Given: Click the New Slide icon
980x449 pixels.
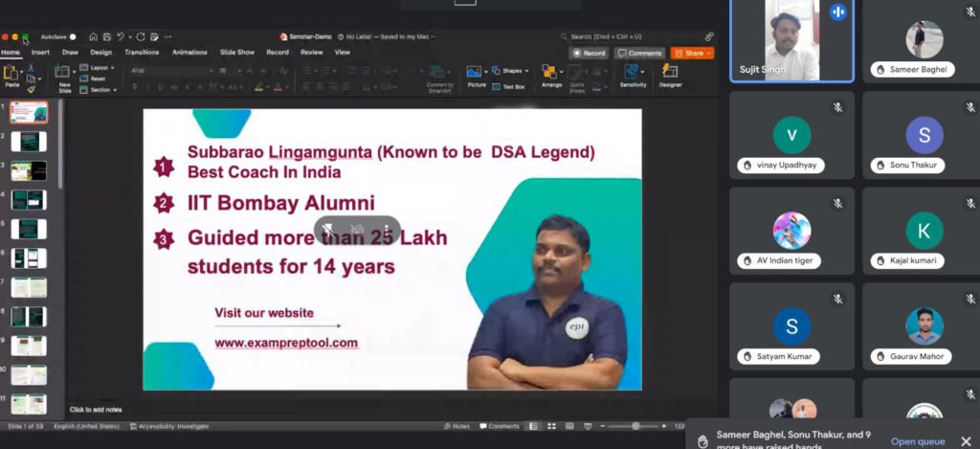Looking at the screenshot, I should pos(62,71).
